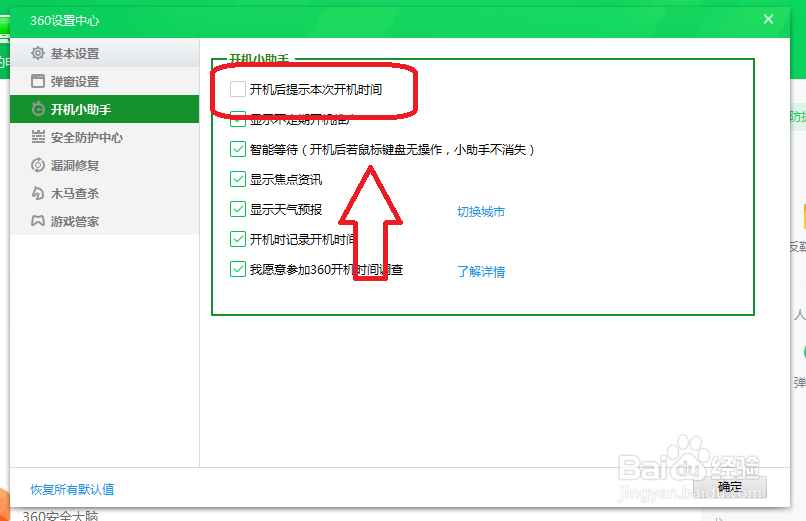
Task: Select the 开机小助手 section
Action: [104, 109]
